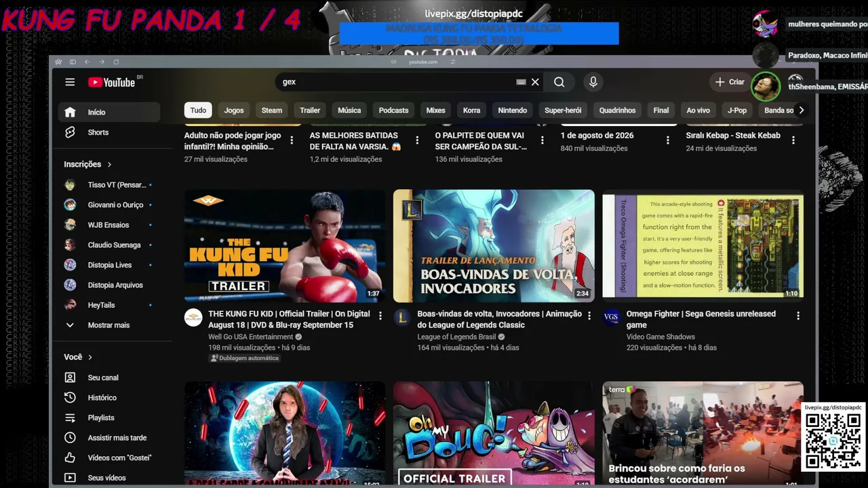
Task: Open options menu for Sıralı Kebap video
Action: [x=793, y=140]
